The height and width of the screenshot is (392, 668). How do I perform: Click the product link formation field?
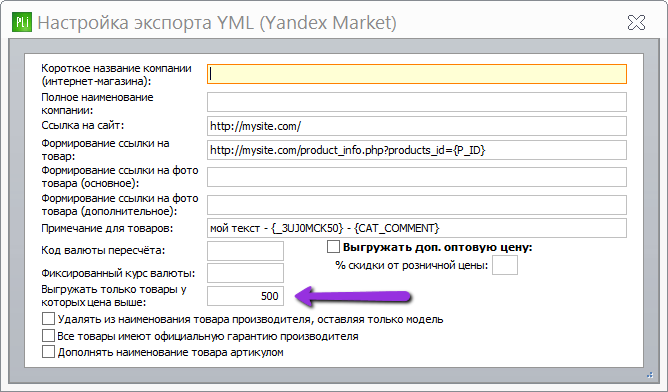[x=417, y=150]
